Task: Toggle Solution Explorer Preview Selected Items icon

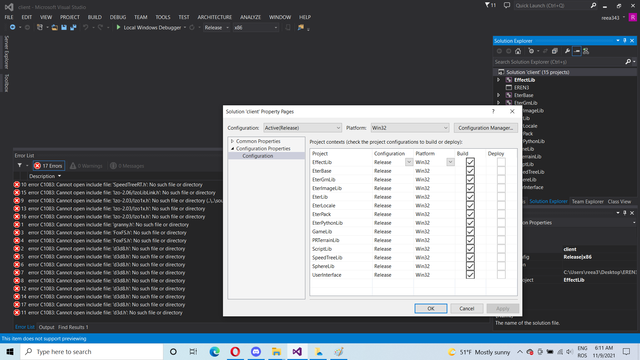Action: click(577, 51)
